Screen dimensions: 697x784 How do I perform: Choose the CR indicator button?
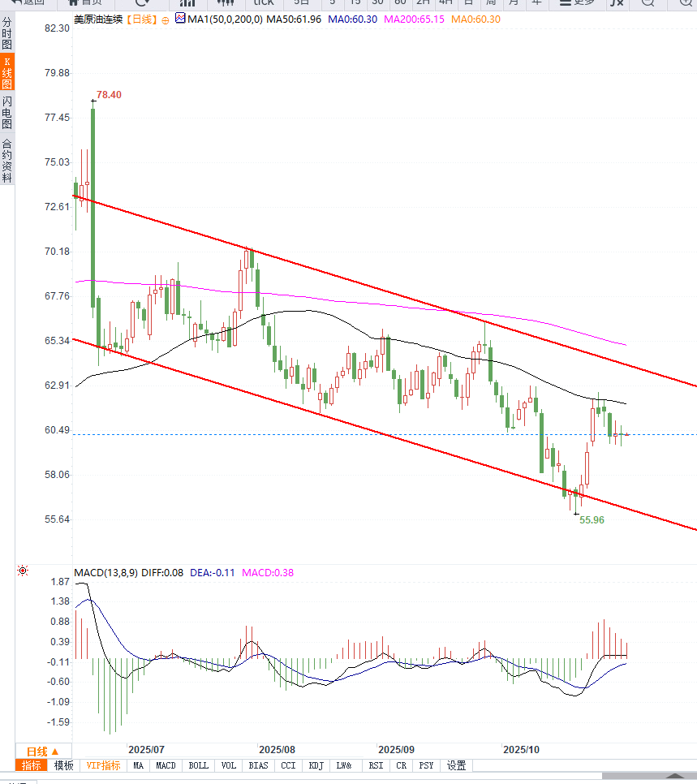[x=401, y=765]
